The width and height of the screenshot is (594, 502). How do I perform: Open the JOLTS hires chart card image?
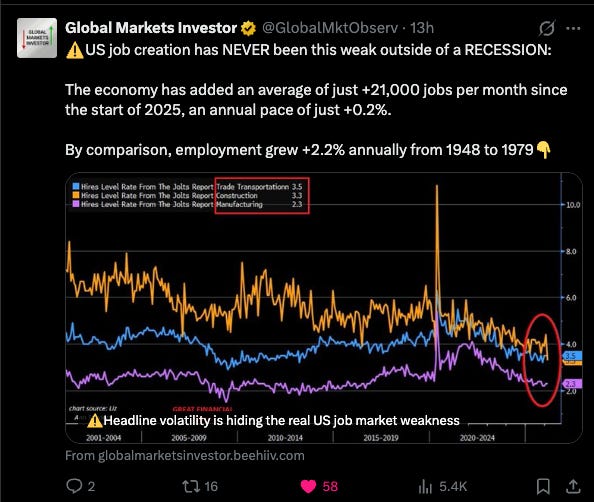click(324, 308)
